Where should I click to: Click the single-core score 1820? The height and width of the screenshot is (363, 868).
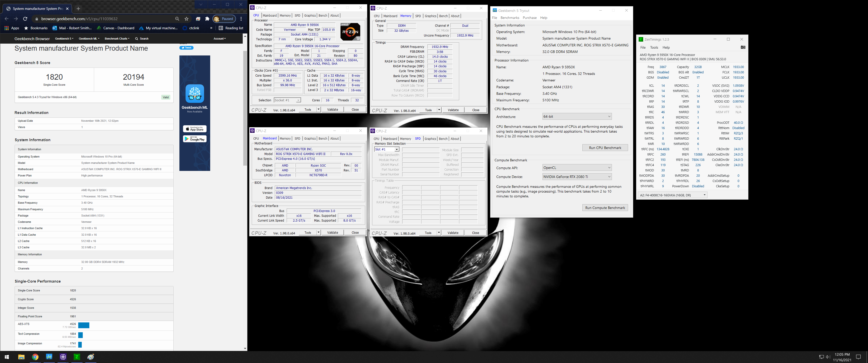(x=54, y=77)
